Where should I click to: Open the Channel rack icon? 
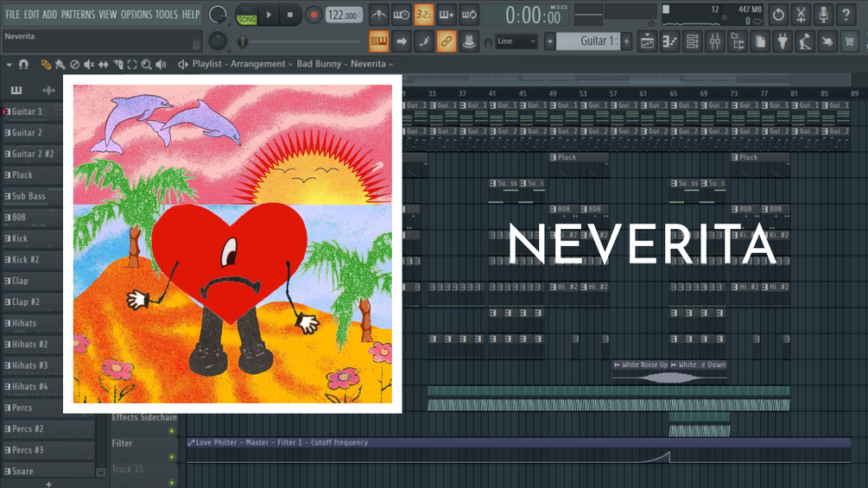point(693,41)
